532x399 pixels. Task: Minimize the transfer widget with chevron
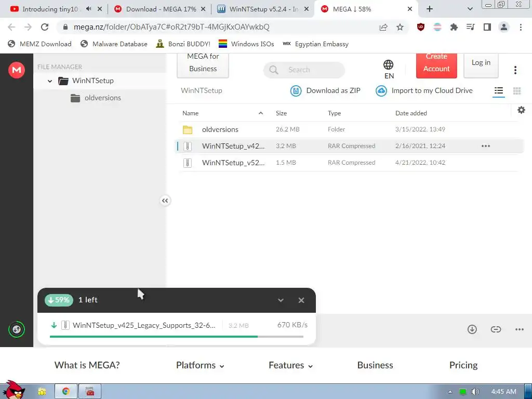pyautogui.click(x=281, y=300)
